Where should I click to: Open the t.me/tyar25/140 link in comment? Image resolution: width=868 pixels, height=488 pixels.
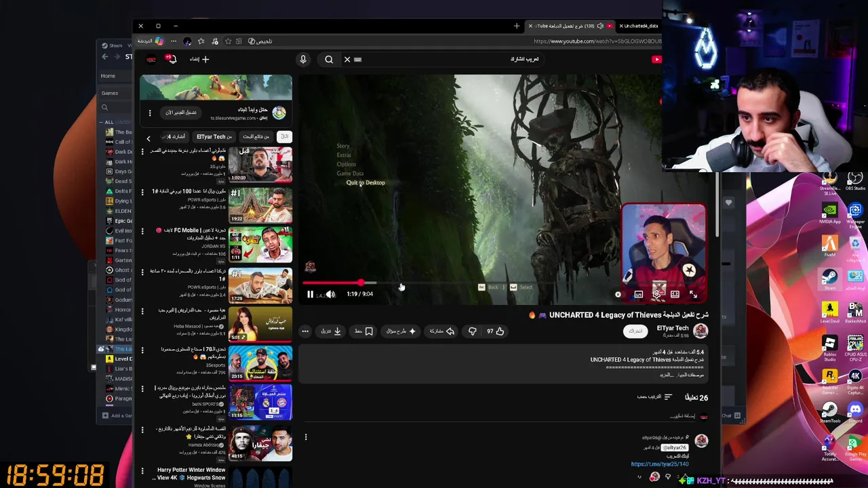pos(659,464)
